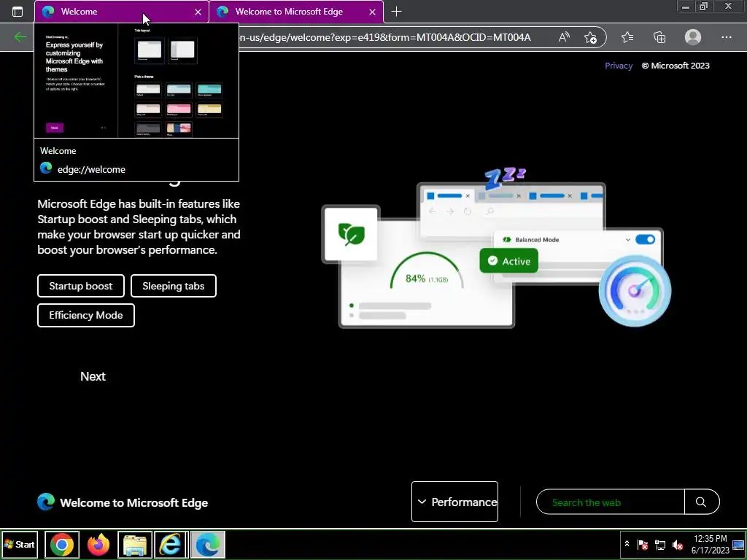Open Read aloud icon in address bar

[564, 37]
